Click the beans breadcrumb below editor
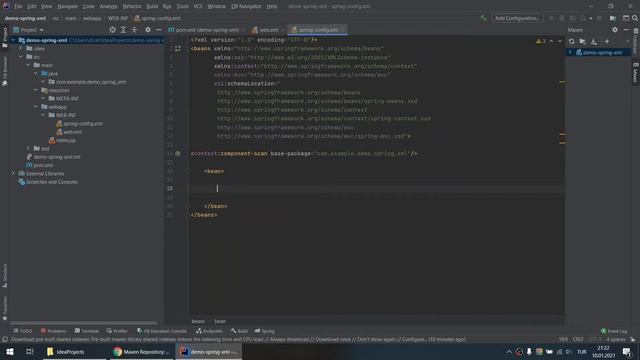This screenshot has width=640, height=360. (x=198, y=321)
